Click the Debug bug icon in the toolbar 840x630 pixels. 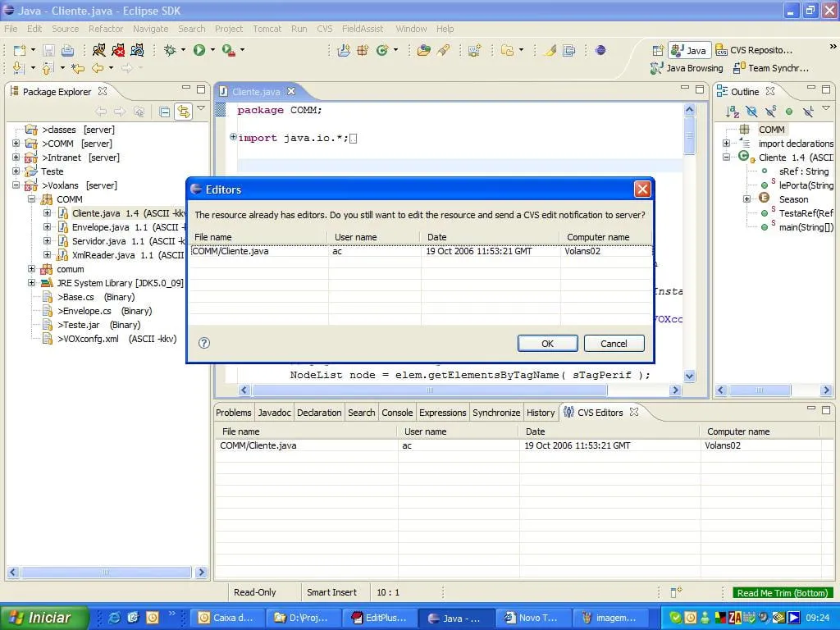[170, 50]
